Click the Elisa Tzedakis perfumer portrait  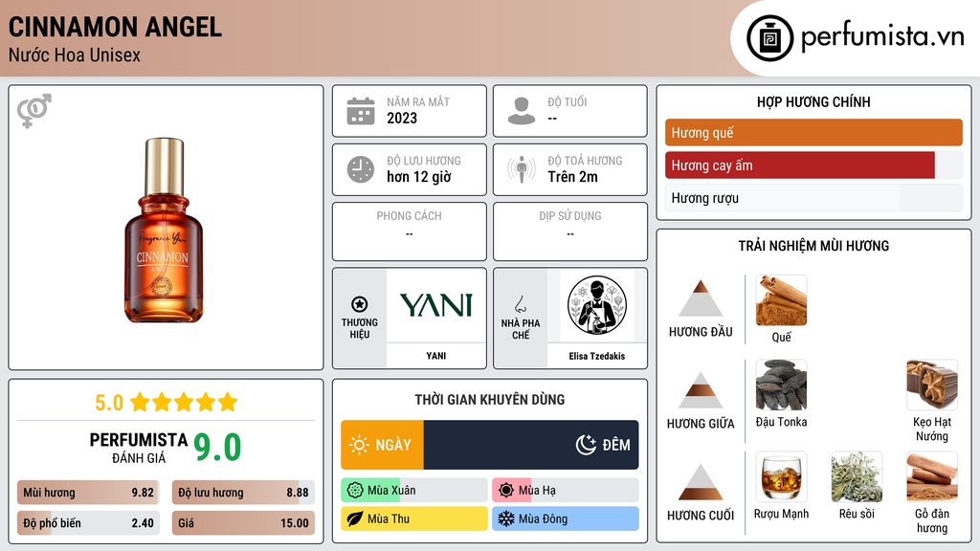tap(597, 305)
